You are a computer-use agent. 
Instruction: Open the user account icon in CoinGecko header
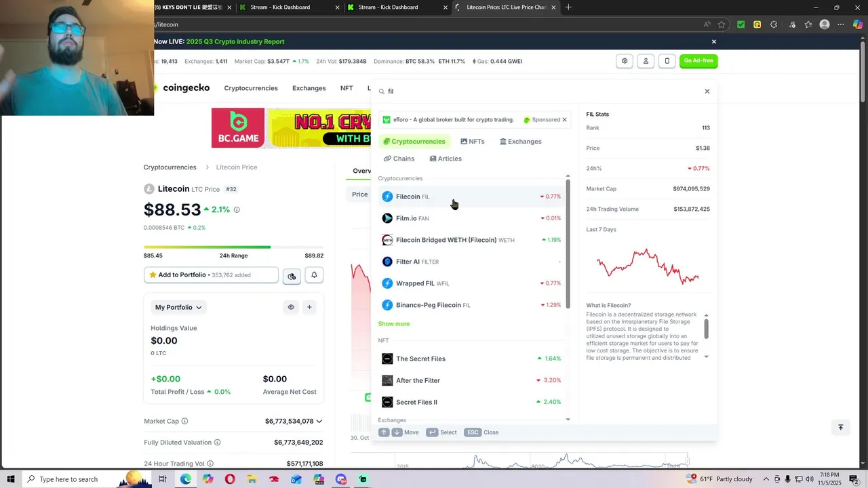pos(646,61)
